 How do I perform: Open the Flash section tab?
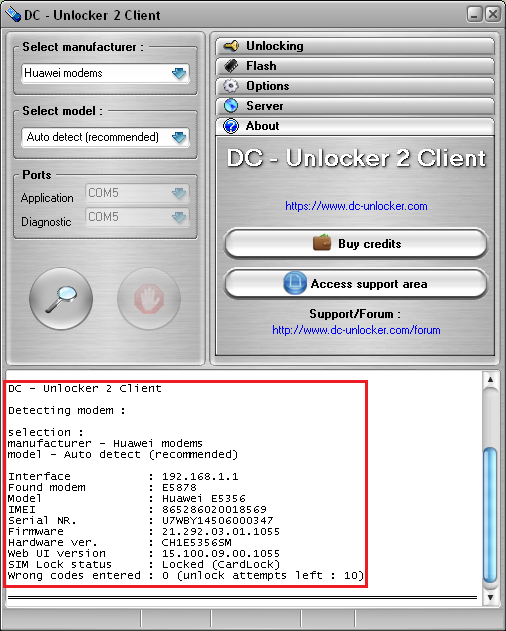click(x=355, y=66)
